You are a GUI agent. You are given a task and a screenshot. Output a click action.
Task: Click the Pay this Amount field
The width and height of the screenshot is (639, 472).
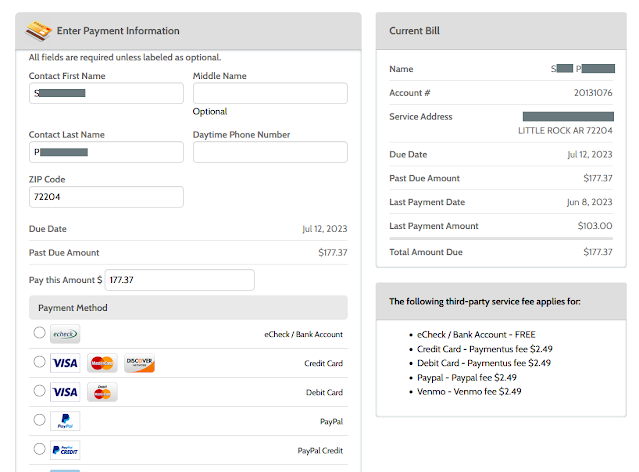(x=180, y=280)
